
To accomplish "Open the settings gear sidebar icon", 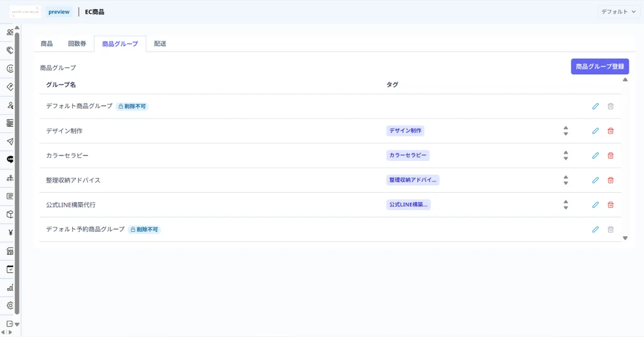I will (x=10, y=306).
